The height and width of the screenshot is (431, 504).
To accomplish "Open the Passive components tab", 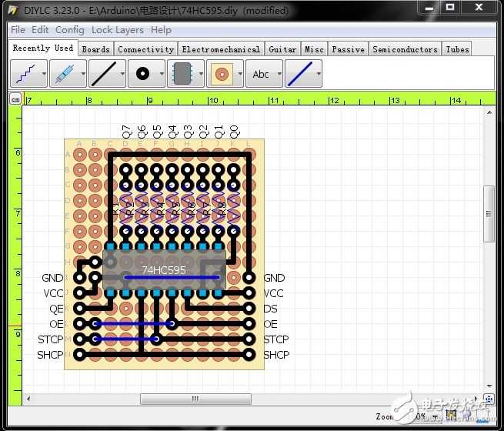I will tap(348, 49).
